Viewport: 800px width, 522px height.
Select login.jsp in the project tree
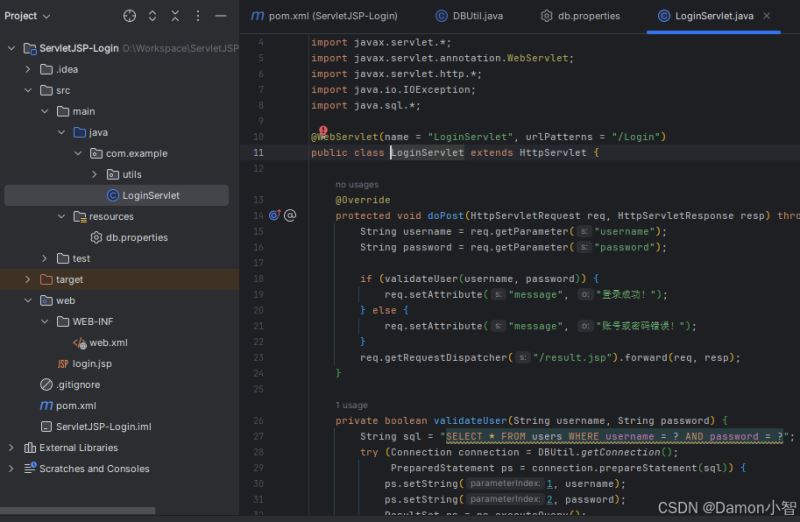91,363
